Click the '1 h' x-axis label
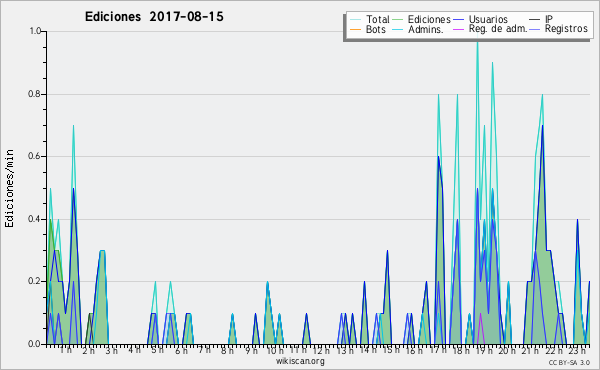 pyautogui.click(x=66, y=350)
